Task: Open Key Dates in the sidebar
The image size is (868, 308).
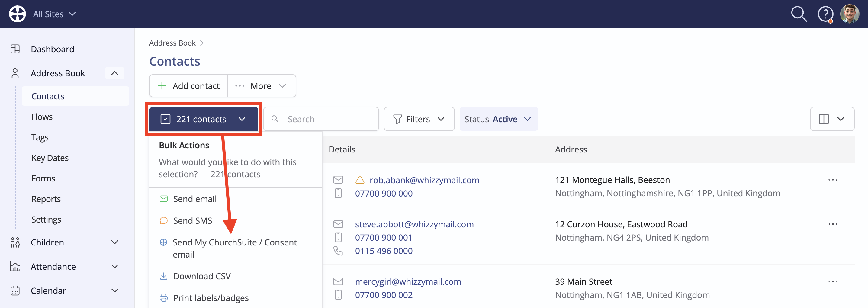Action: [50, 158]
